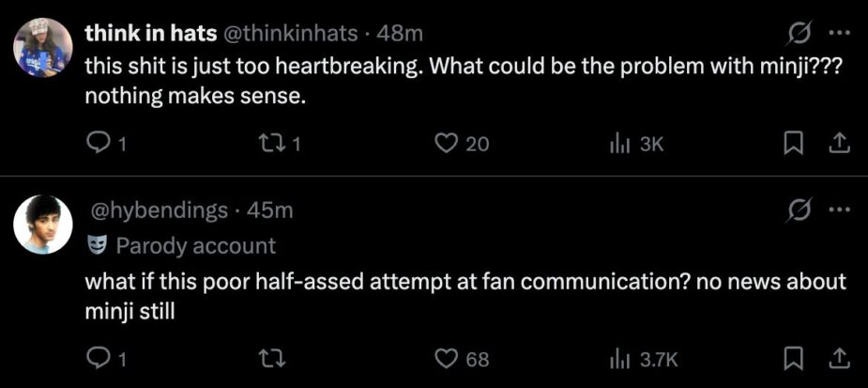Open the "think in hats" profile name
Image resolution: width=868 pixels, height=388 pixels.
[x=148, y=34]
